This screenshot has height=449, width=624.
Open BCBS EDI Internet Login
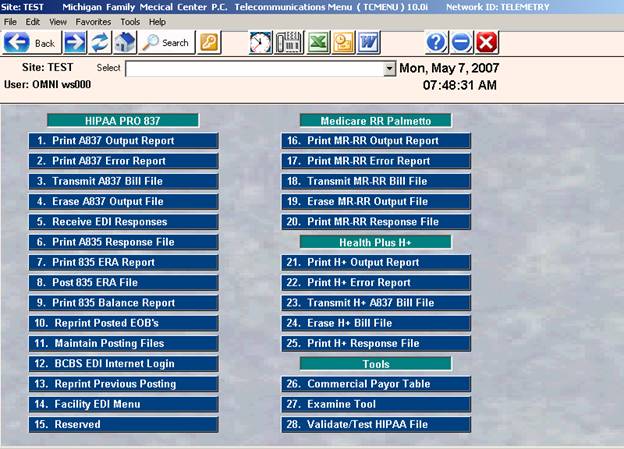[122, 364]
